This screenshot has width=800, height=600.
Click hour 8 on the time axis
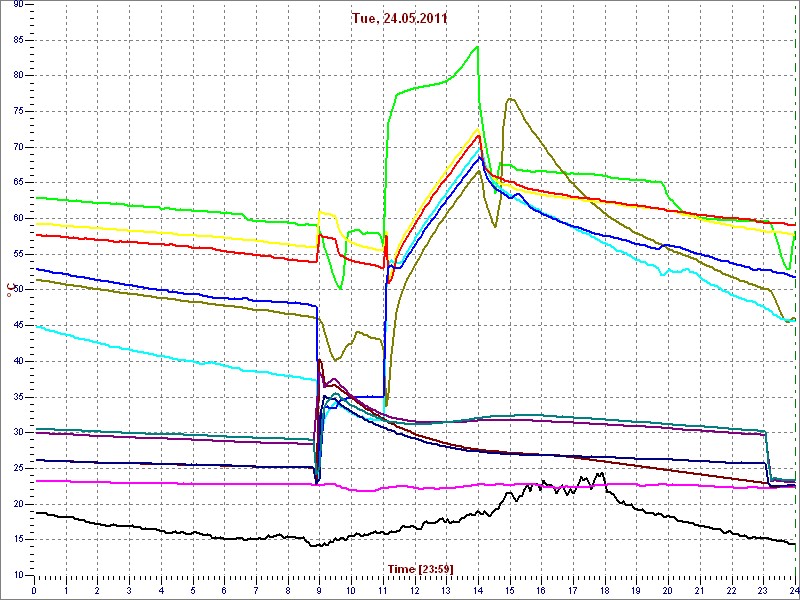(287, 590)
